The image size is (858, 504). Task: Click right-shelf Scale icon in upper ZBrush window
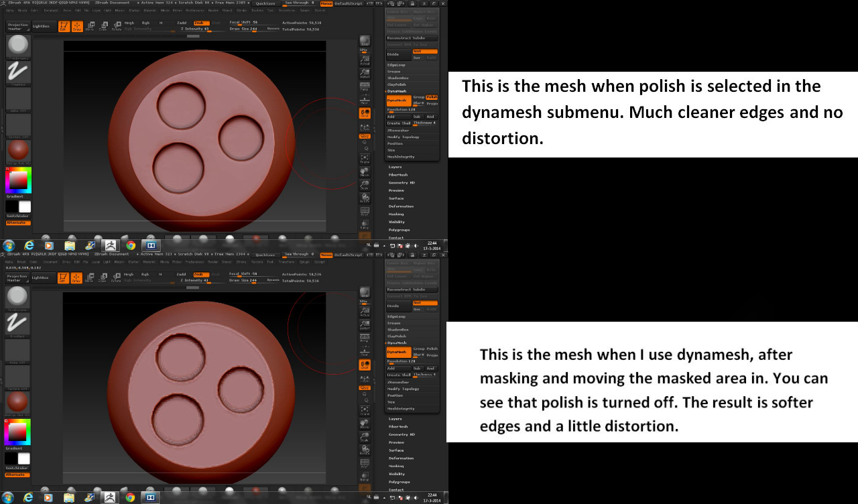click(x=365, y=186)
